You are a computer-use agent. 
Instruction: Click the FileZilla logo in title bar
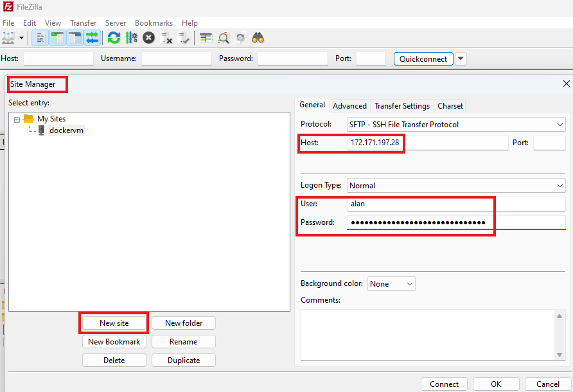point(8,6)
